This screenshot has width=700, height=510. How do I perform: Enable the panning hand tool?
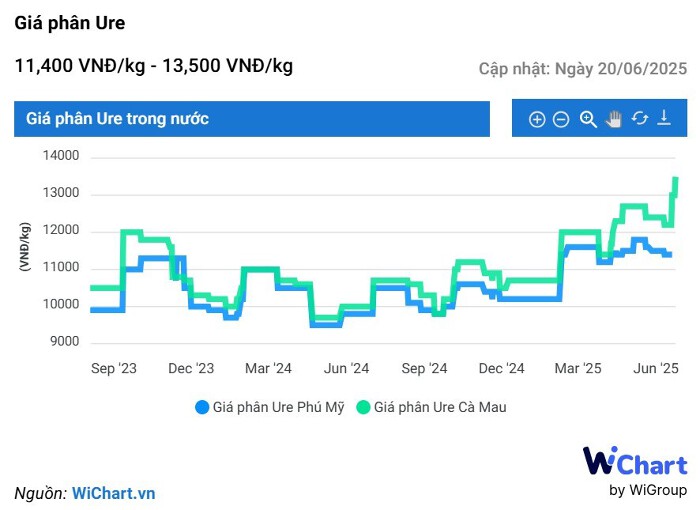tap(614, 119)
